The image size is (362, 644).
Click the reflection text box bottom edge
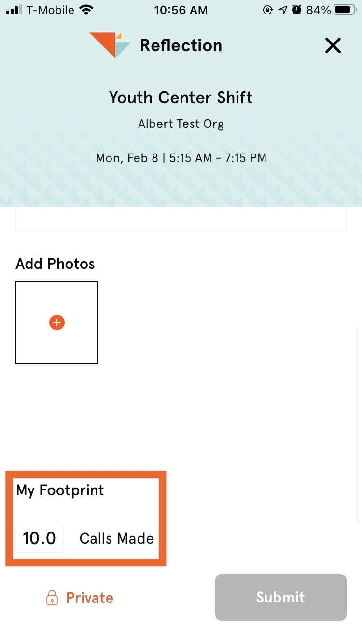click(181, 229)
